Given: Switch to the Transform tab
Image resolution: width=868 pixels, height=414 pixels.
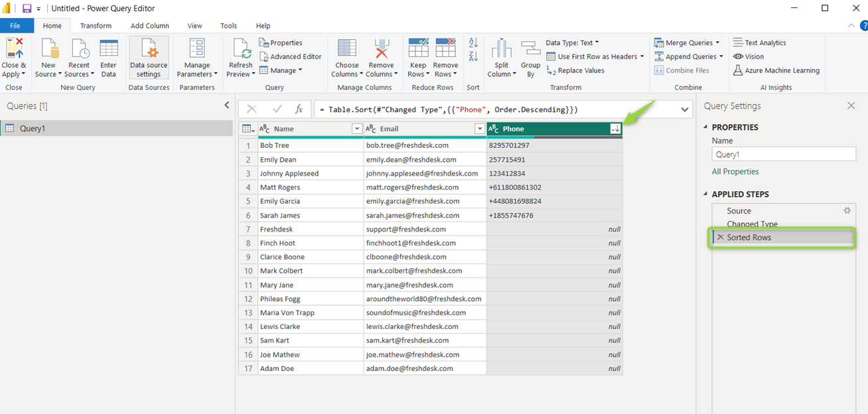Looking at the screenshot, I should pos(96,26).
